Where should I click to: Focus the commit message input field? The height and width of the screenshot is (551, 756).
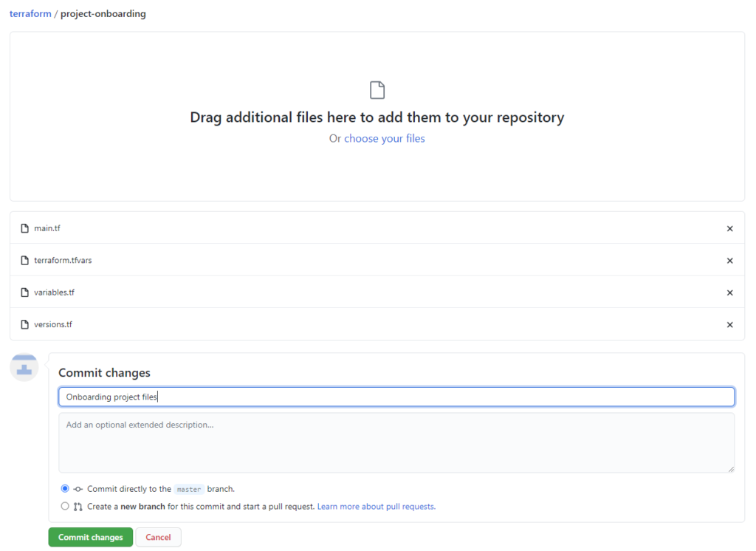pos(396,397)
